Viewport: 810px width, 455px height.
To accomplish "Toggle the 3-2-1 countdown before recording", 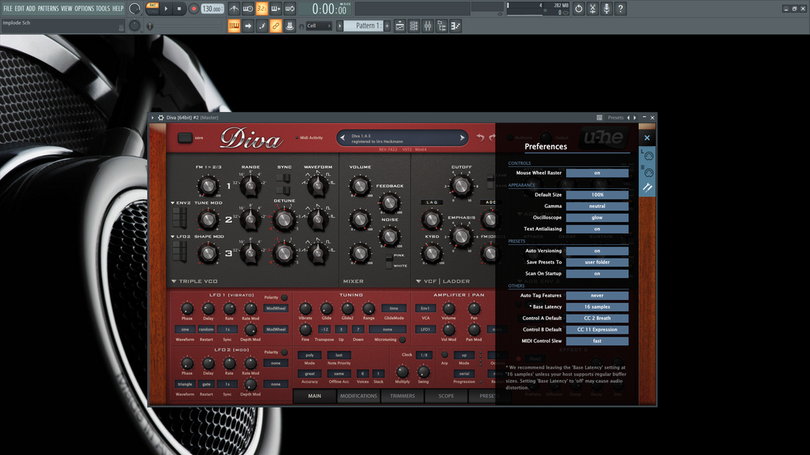I will (x=262, y=9).
